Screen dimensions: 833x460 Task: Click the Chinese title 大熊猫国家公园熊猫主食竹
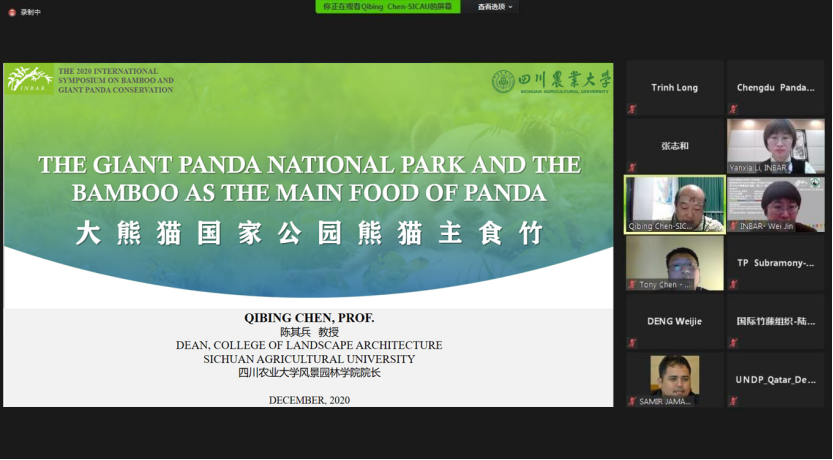(309, 233)
